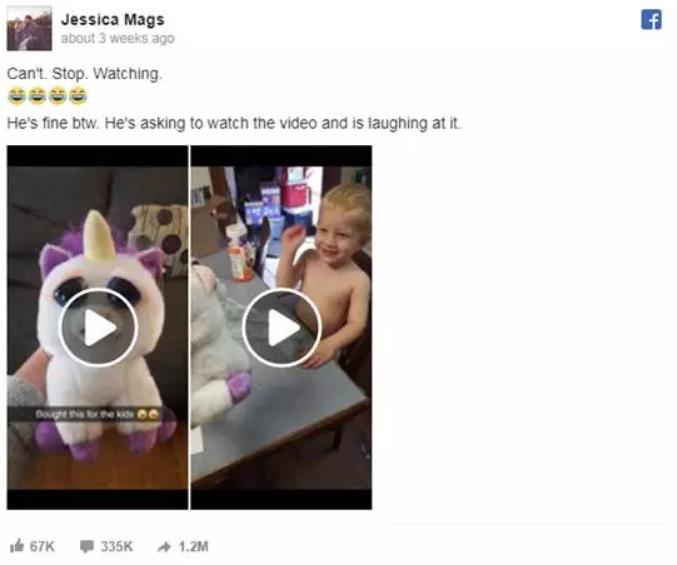Viewport: 677px width, 565px height.
Task: Play the video with the toddler
Action: click(282, 328)
